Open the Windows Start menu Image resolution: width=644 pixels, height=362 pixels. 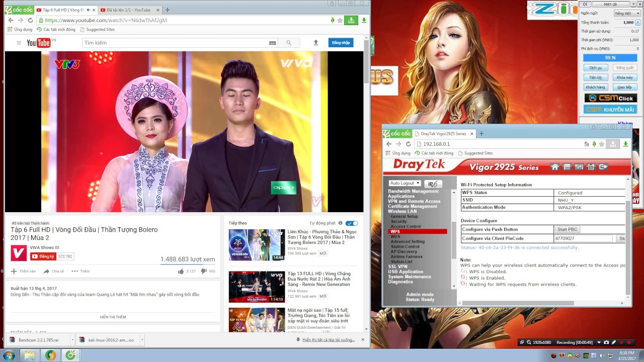9,355
